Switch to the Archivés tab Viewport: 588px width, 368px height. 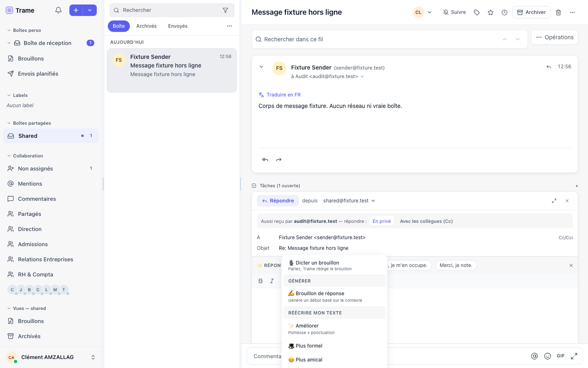pos(147,26)
